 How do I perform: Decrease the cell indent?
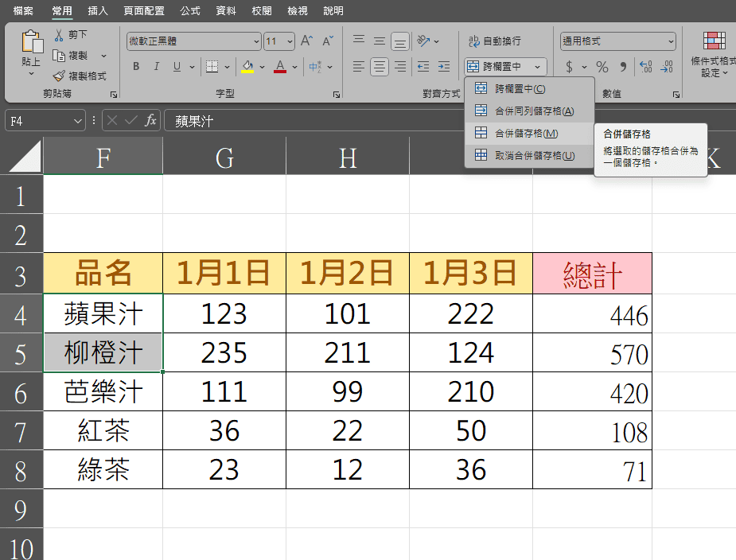(x=423, y=67)
